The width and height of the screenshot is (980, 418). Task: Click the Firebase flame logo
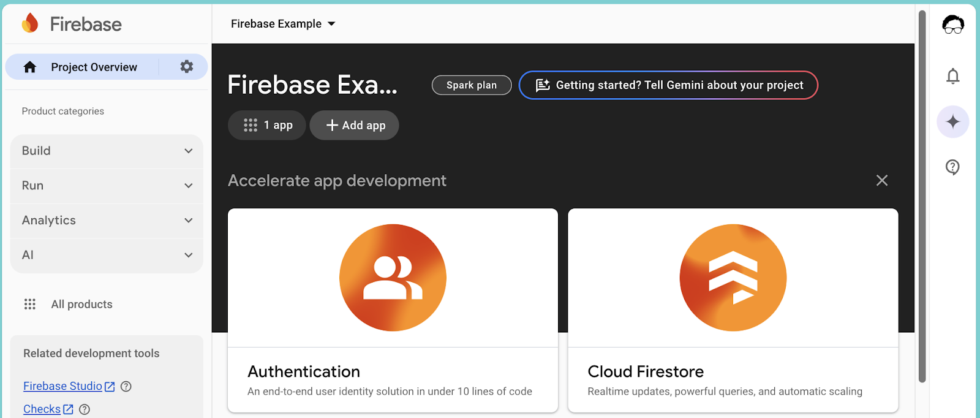coord(30,23)
